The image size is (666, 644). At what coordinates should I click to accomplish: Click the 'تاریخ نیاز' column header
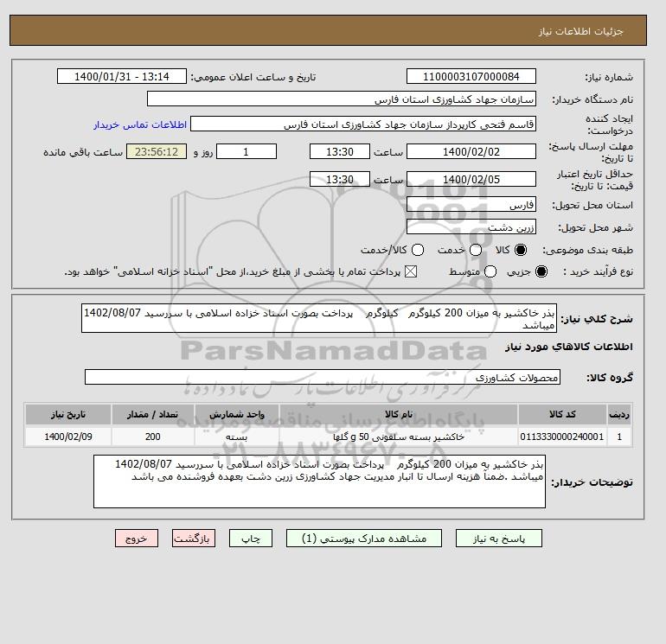point(68,414)
